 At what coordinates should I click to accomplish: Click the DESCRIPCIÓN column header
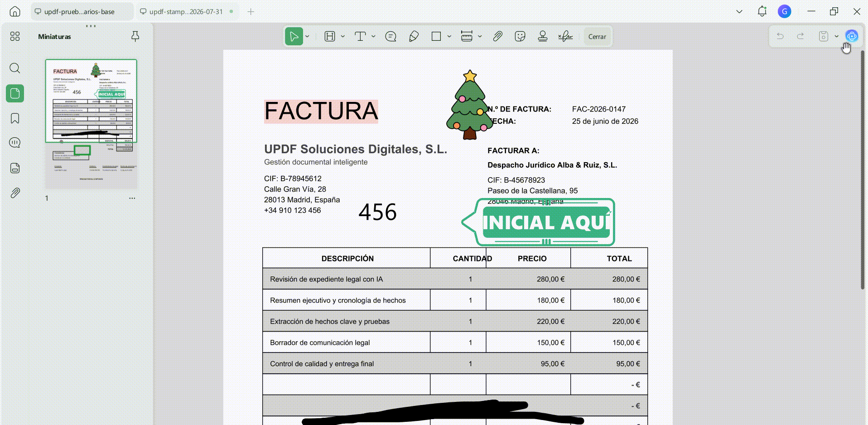tap(347, 259)
